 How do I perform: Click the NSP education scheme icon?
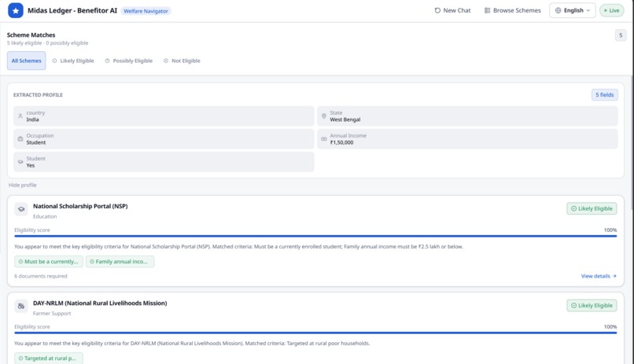click(x=21, y=209)
